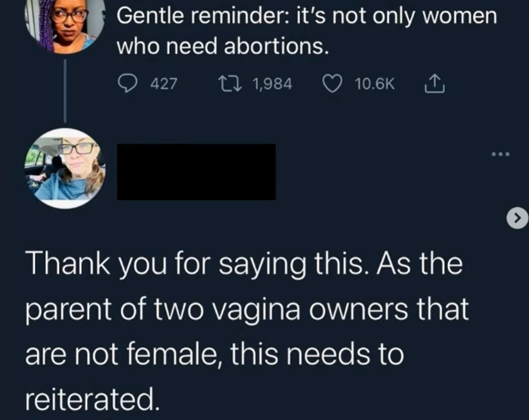Click the reply speech bubble icon
This screenshot has height=420, width=529.
128,84
